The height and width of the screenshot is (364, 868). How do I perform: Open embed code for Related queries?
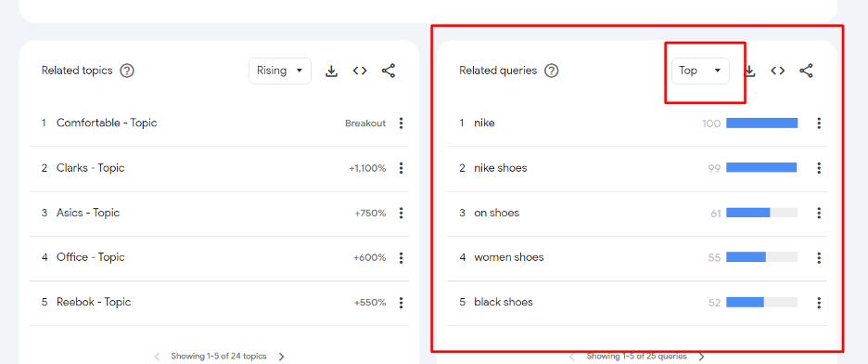pyautogui.click(x=778, y=71)
